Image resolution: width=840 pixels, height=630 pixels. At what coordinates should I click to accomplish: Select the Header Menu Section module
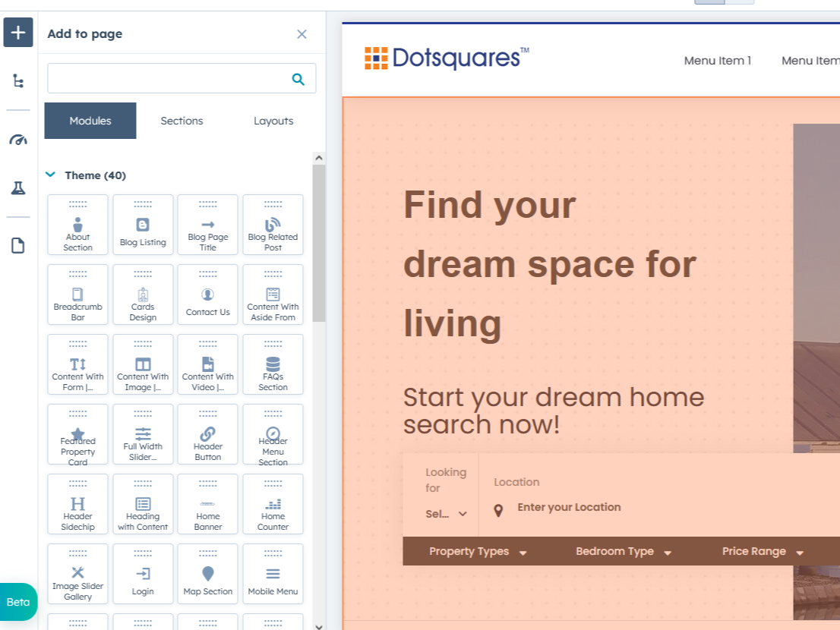point(273,434)
